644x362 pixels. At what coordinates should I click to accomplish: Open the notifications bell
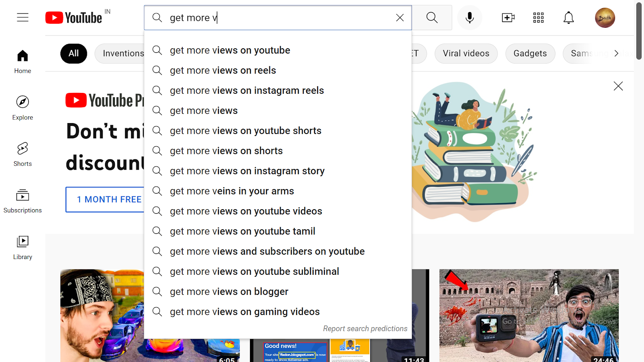(568, 18)
